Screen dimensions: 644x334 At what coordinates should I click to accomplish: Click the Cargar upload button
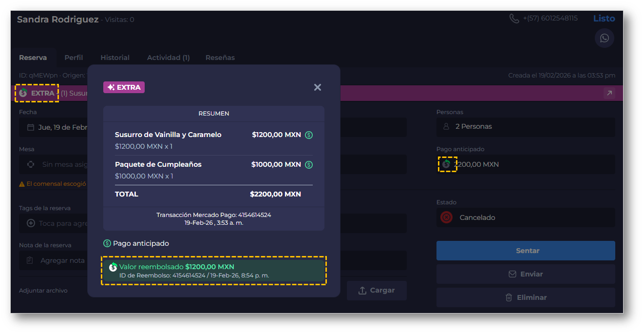tap(377, 290)
